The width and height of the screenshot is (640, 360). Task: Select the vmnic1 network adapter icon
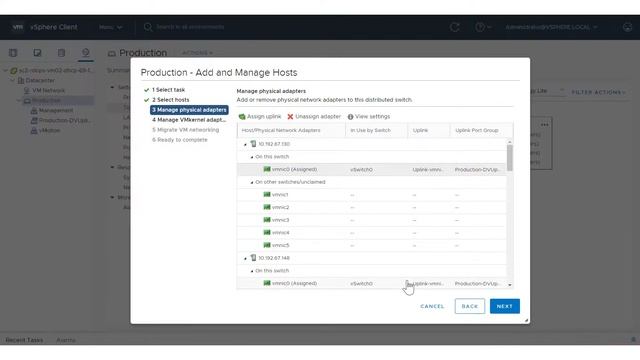click(x=267, y=195)
